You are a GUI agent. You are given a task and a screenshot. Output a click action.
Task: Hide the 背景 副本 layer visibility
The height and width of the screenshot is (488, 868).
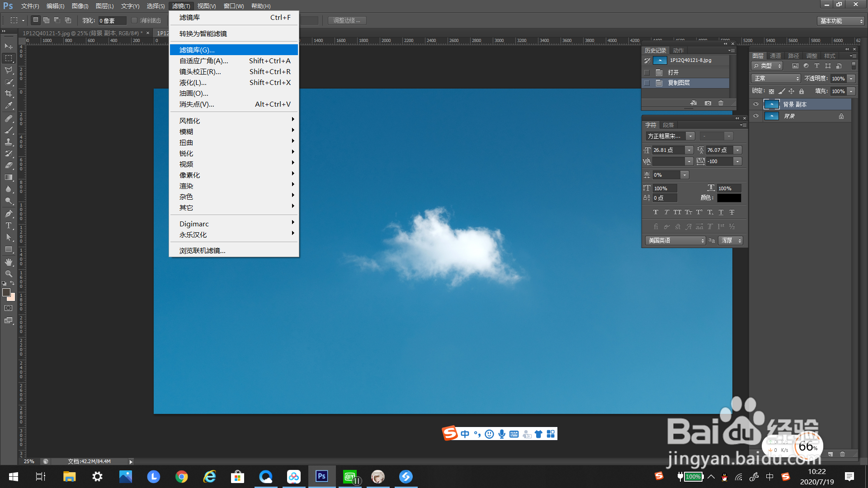tap(756, 104)
